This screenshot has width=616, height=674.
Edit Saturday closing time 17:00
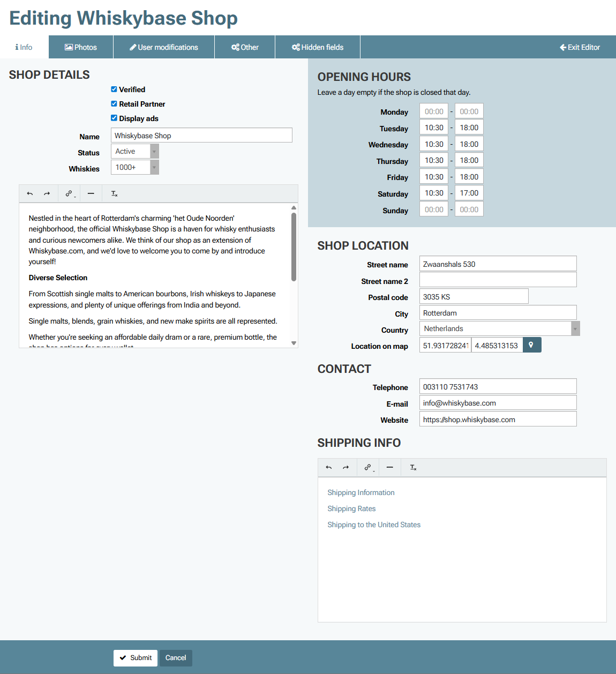tap(469, 192)
